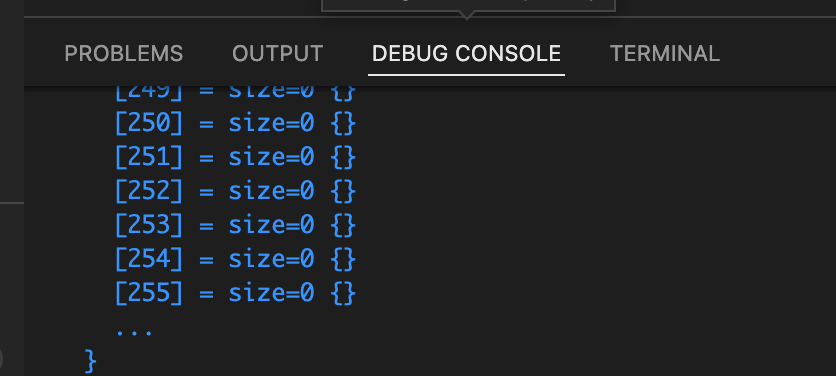The image size is (836, 376).
Task: Show the TERMINAL tab
Action: 665,53
